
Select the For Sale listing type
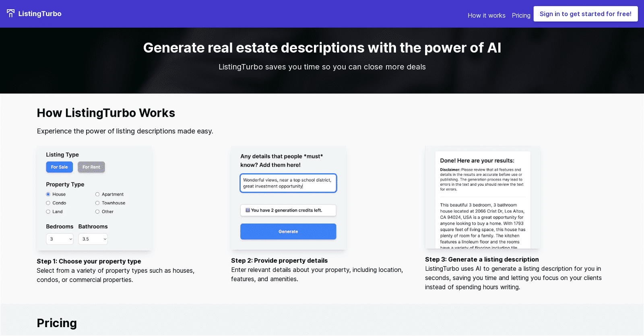pyautogui.click(x=59, y=167)
